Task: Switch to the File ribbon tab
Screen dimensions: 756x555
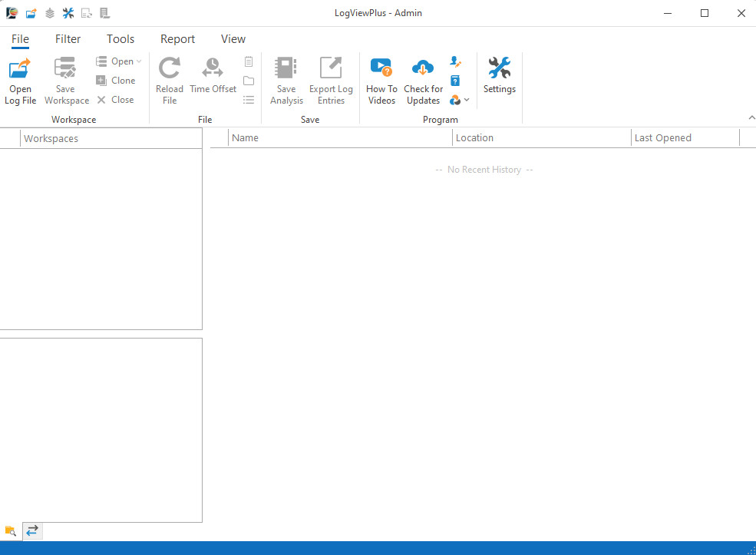Action: 20,39
